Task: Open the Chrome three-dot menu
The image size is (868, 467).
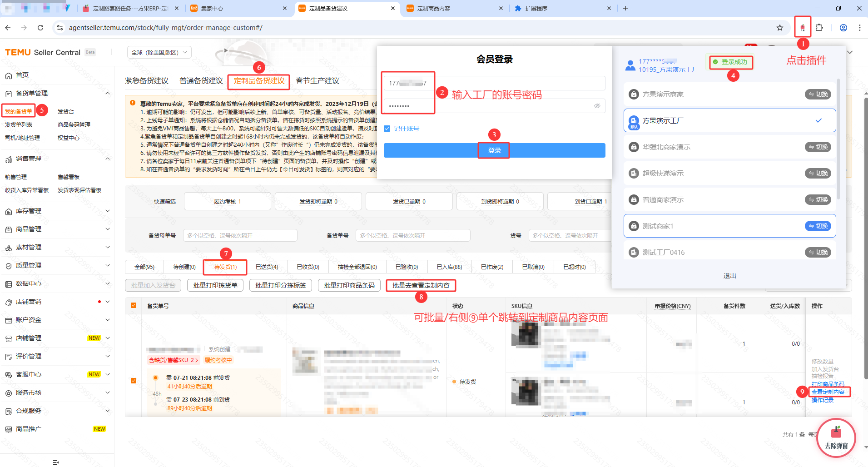Action: point(860,28)
